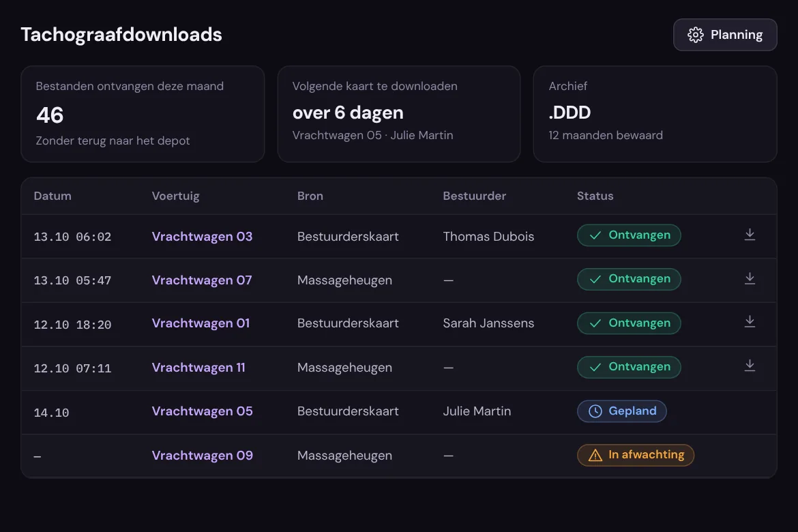Click the 'Volgende kaart te downloaden' card
Screen dimensions: 798x532
tap(399, 114)
